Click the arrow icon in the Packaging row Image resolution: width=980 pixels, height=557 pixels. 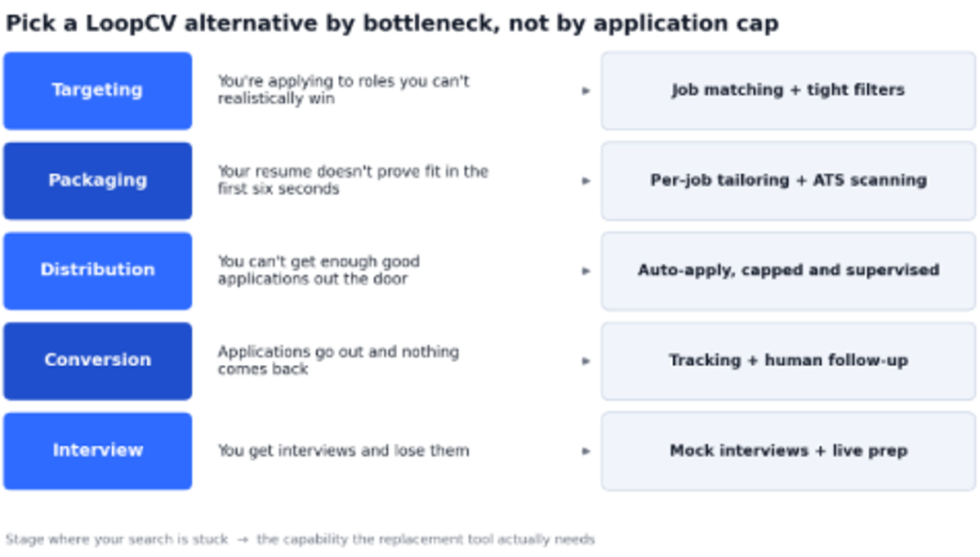[586, 180]
